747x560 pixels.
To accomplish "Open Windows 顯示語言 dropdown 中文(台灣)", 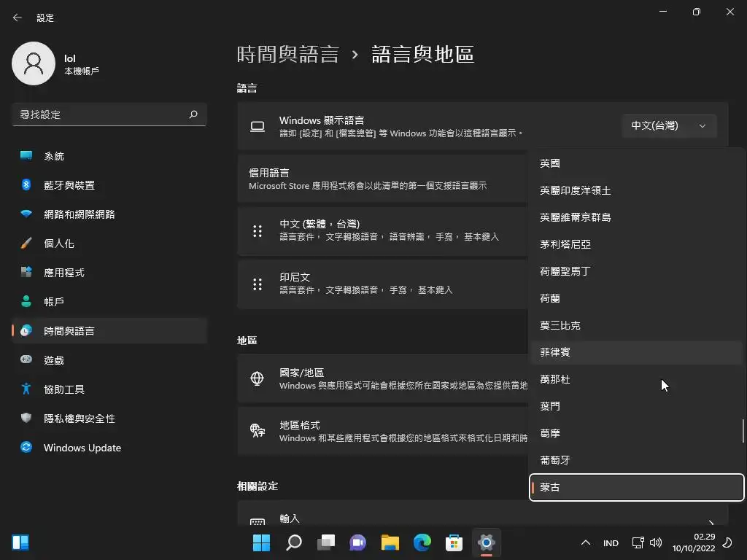I will coord(669,125).
